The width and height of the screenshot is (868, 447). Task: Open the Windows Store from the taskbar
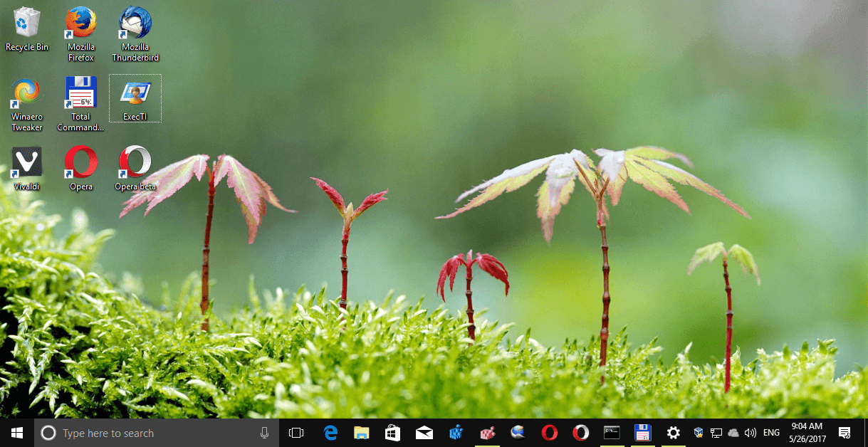coord(392,432)
